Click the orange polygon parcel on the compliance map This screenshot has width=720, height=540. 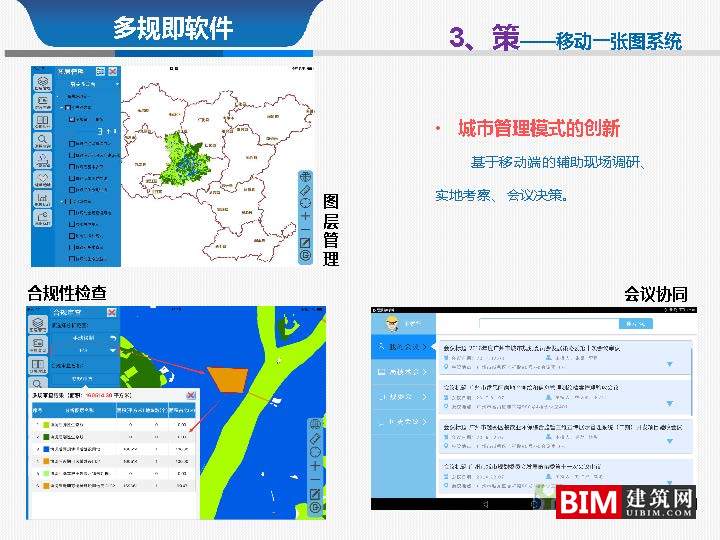[x=230, y=379]
